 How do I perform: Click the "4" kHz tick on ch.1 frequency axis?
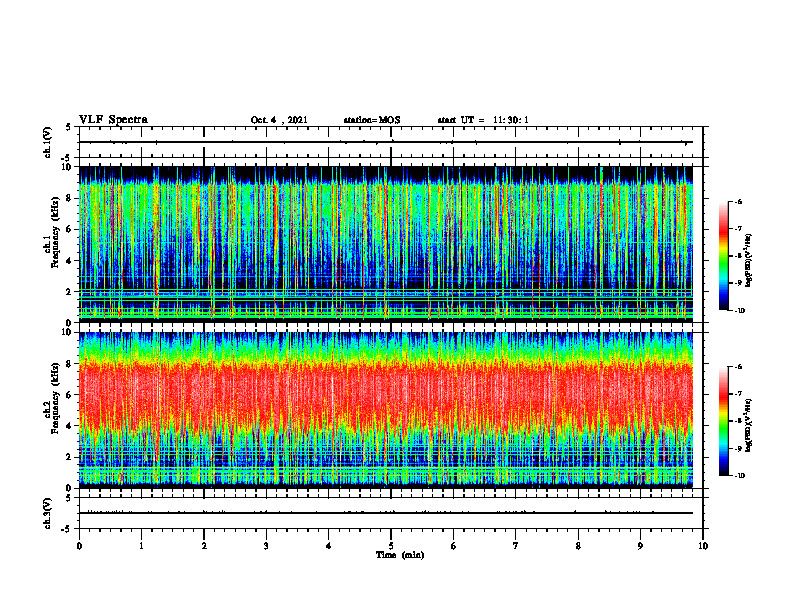pyautogui.click(x=70, y=261)
